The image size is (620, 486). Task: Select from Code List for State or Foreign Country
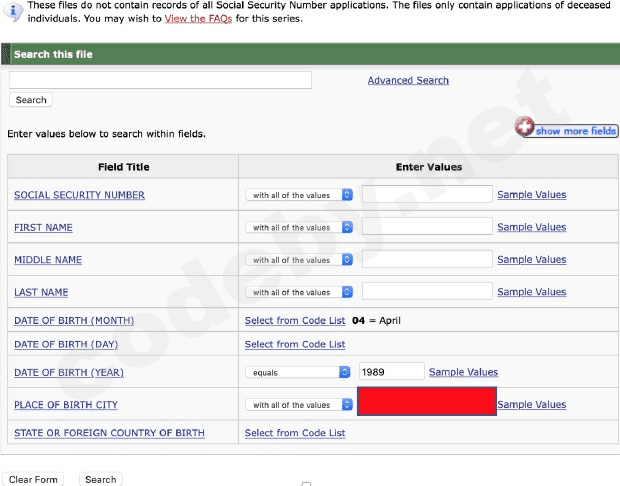[295, 433]
